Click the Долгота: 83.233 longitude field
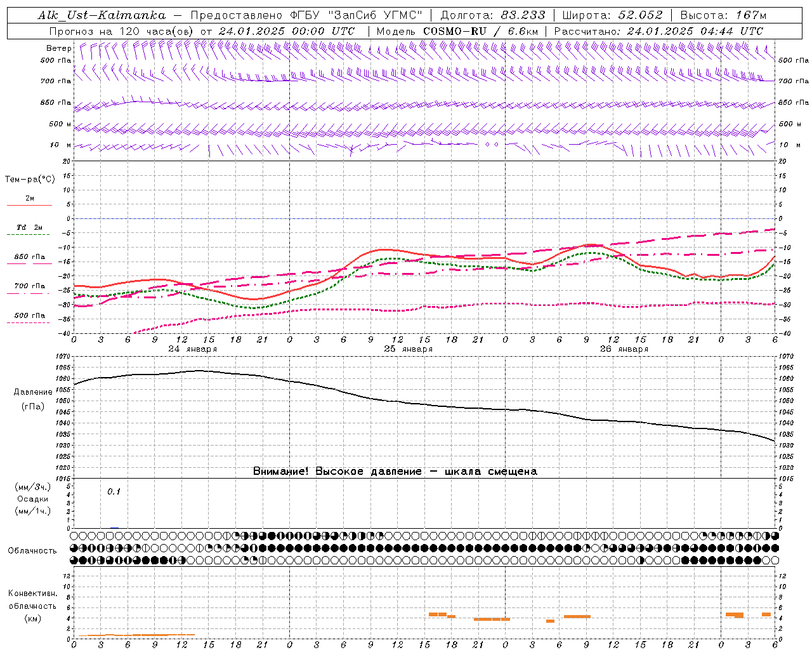Screen dimensions: 812x650 pos(492,15)
